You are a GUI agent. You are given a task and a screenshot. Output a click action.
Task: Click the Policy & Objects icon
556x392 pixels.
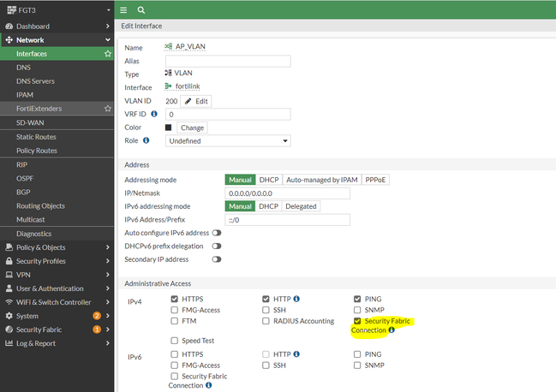pos(9,247)
